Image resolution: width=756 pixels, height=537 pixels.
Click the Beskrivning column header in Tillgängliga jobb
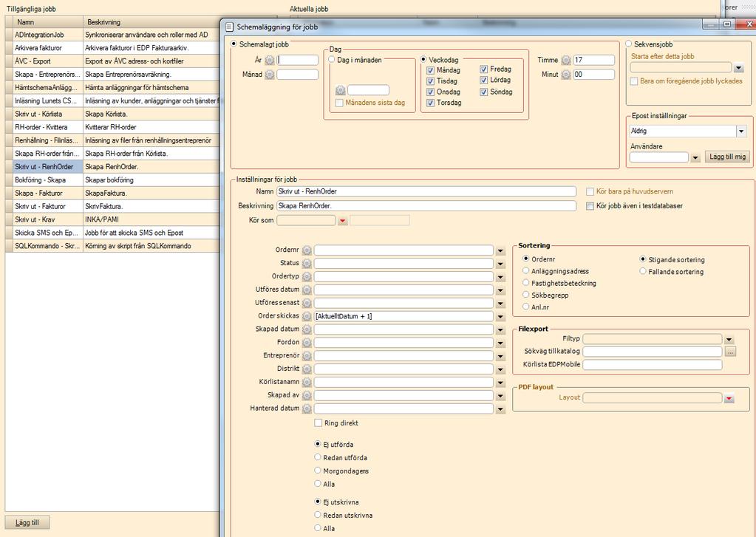151,21
